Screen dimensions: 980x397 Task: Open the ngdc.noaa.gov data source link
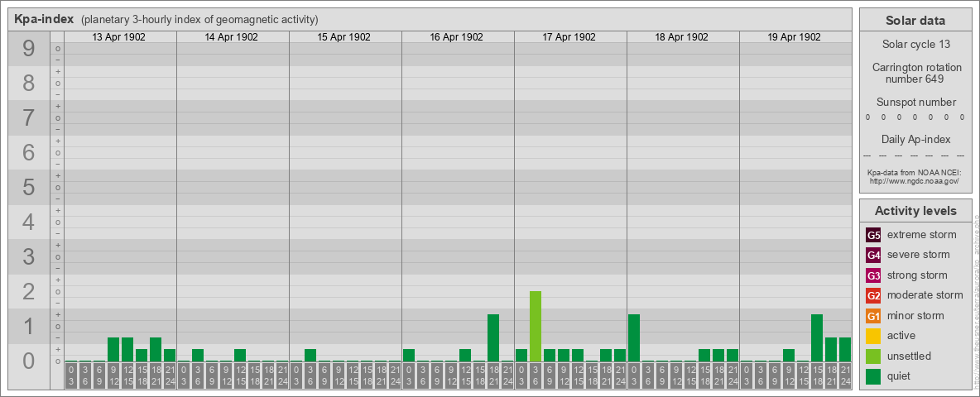click(914, 180)
